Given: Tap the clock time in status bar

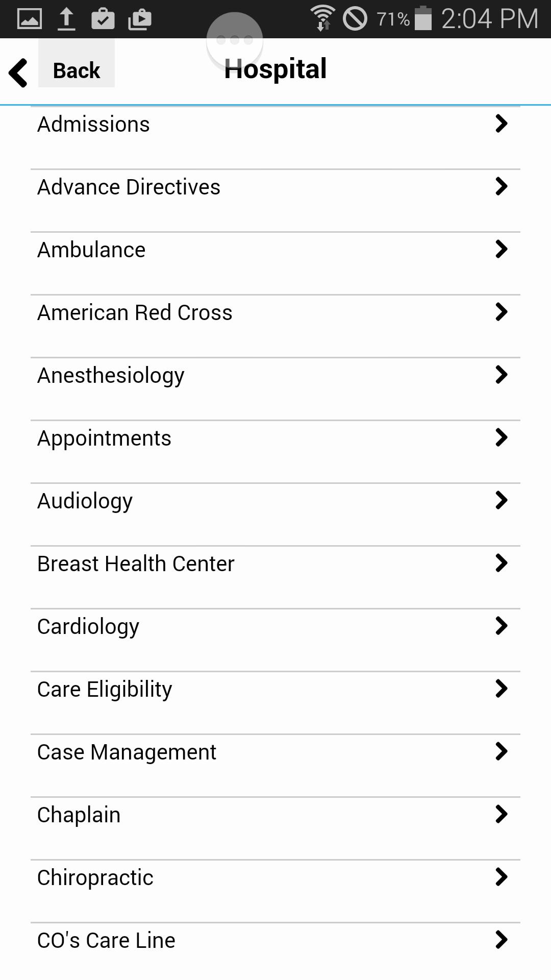Looking at the screenshot, I should (x=489, y=19).
